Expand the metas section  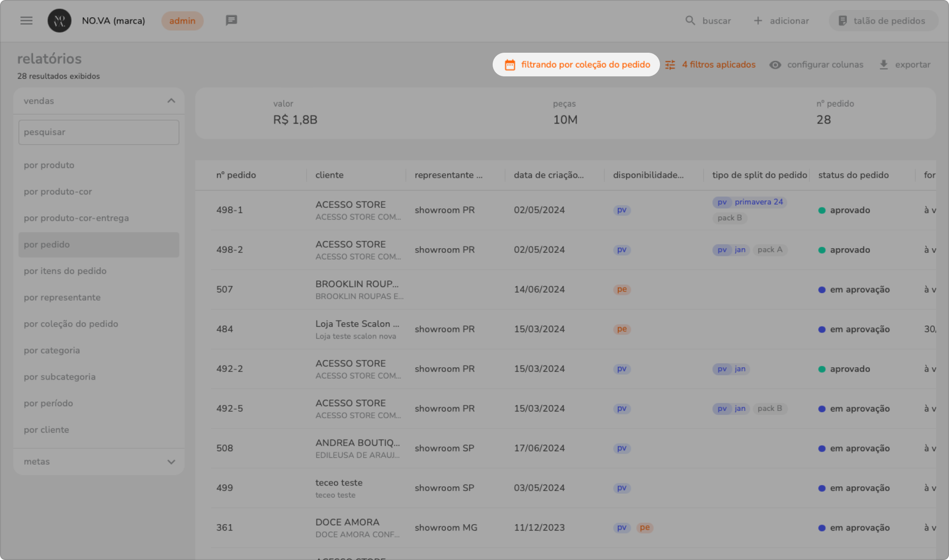pyautogui.click(x=171, y=462)
